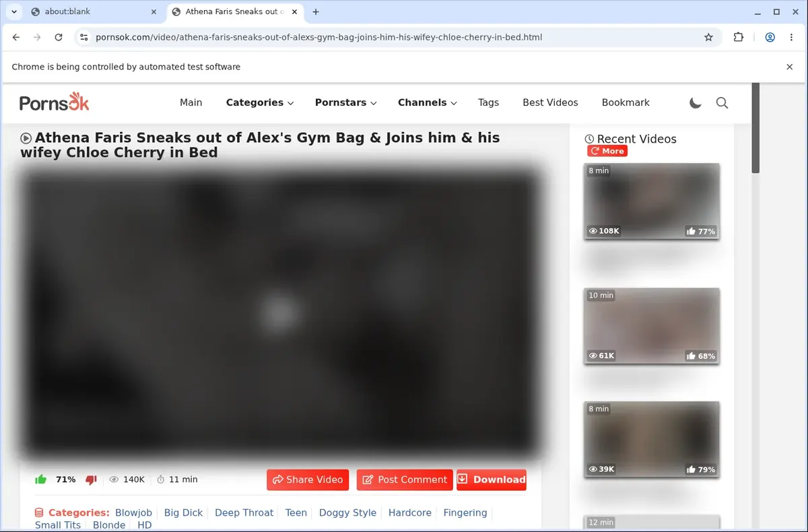Open the Chrome profile icon
808x532 pixels.
coord(770,38)
